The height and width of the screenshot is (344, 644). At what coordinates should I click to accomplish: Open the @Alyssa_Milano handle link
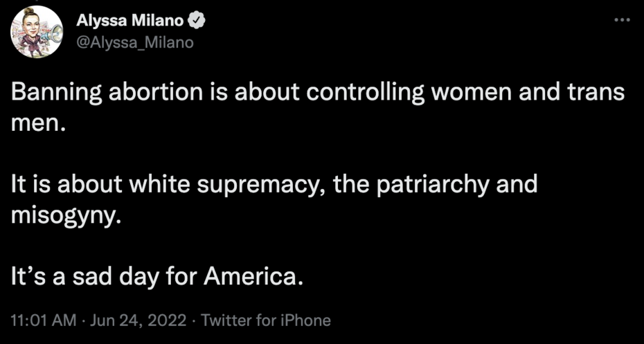pyautogui.click(x=136, y=42)
